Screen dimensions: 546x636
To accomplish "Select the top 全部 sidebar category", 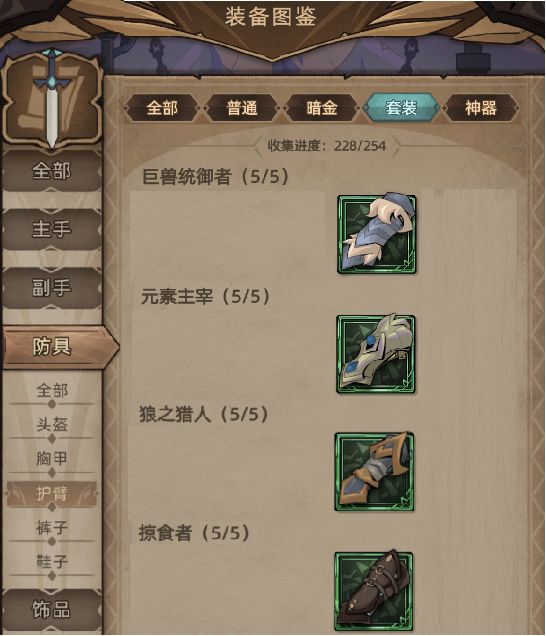I will 52,171.
